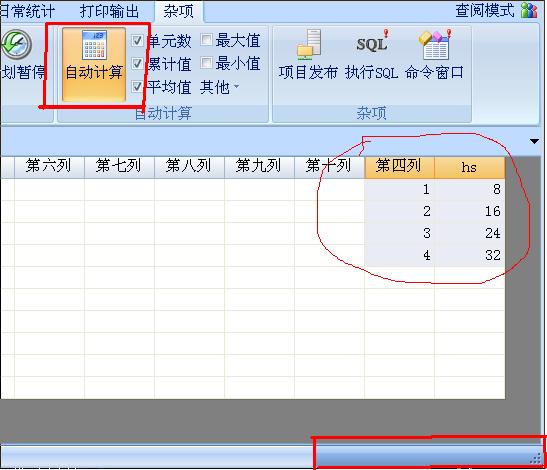Enable the 最小值 checkbox

pyautogui.click(x=206, y=63)
